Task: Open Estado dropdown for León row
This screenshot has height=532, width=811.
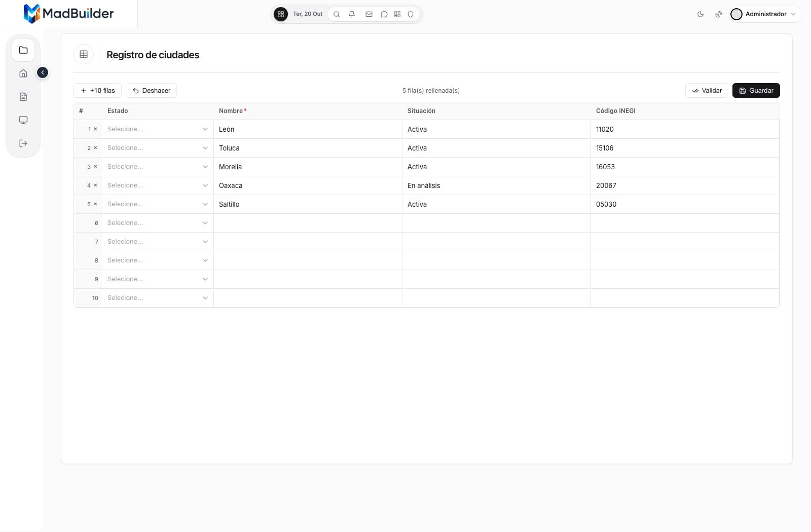Action: pos(158,129)
